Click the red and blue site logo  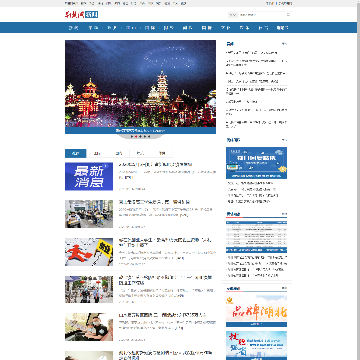pos(81,15)
